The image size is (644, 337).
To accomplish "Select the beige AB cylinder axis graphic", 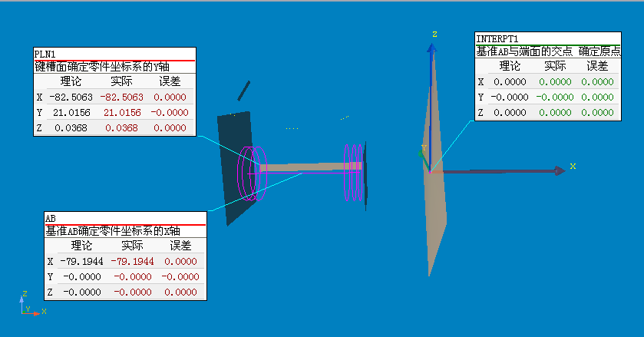I will click(312, 167).
